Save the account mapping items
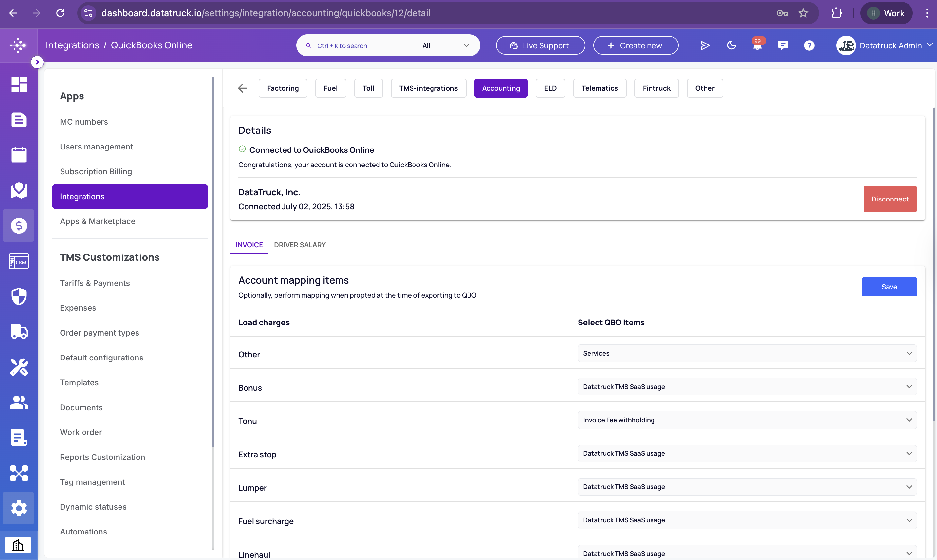Viewport: 937px width, 560px height. pyautogui.click(x=889, y=287)
